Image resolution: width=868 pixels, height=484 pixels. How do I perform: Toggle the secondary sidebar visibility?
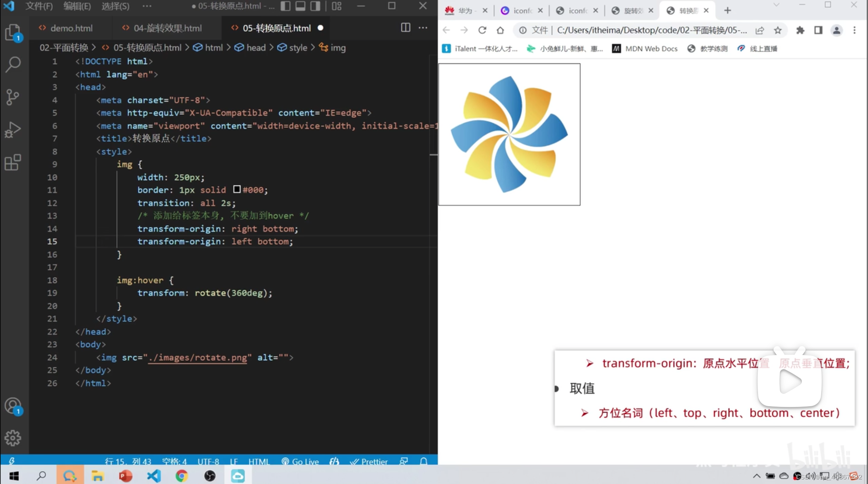click(x=316, y=6)
